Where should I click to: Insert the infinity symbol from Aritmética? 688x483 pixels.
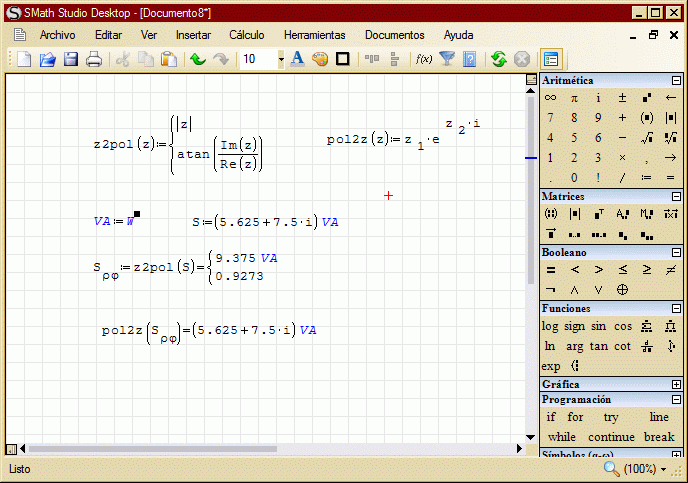[550, 98]
